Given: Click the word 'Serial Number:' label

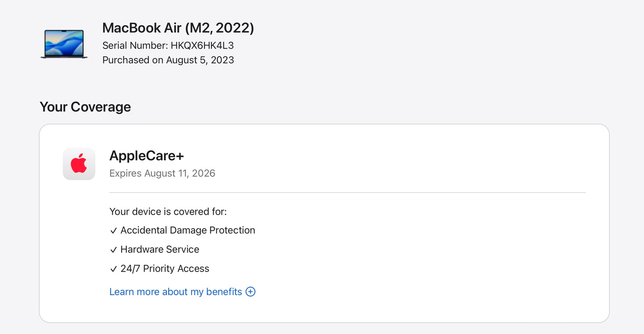Looking at the screenshot, I should point(135,45).
